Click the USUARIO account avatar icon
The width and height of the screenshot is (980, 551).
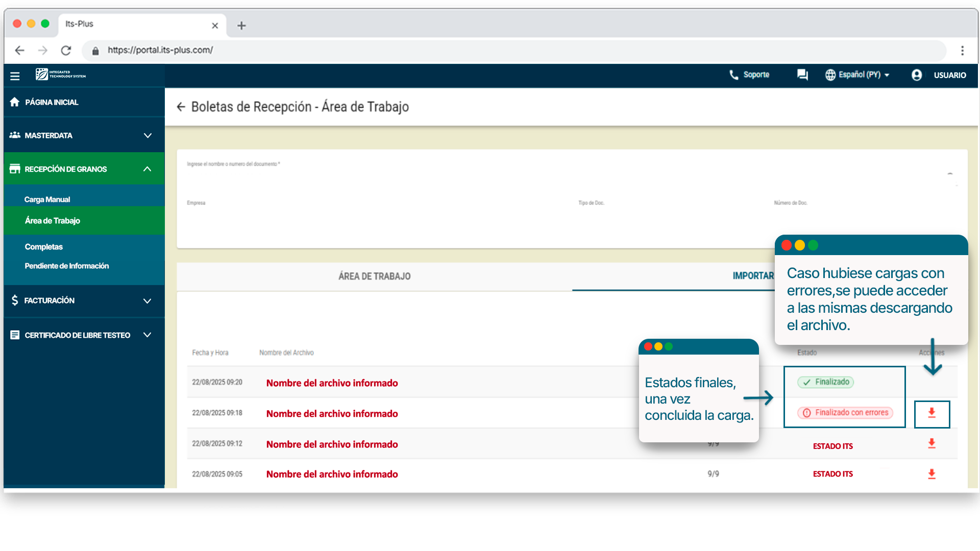tap(917, 75)
